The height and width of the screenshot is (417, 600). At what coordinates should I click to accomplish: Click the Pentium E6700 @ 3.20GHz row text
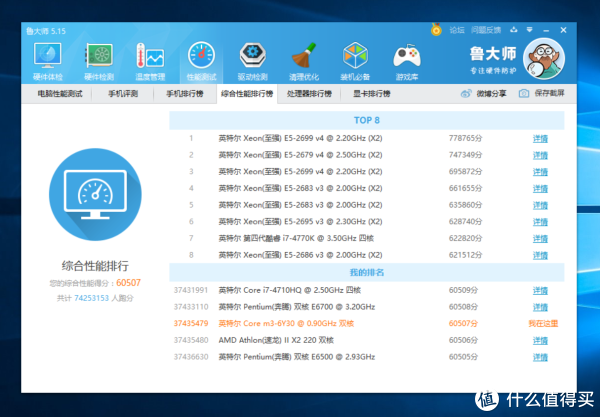tap(297, 307)
